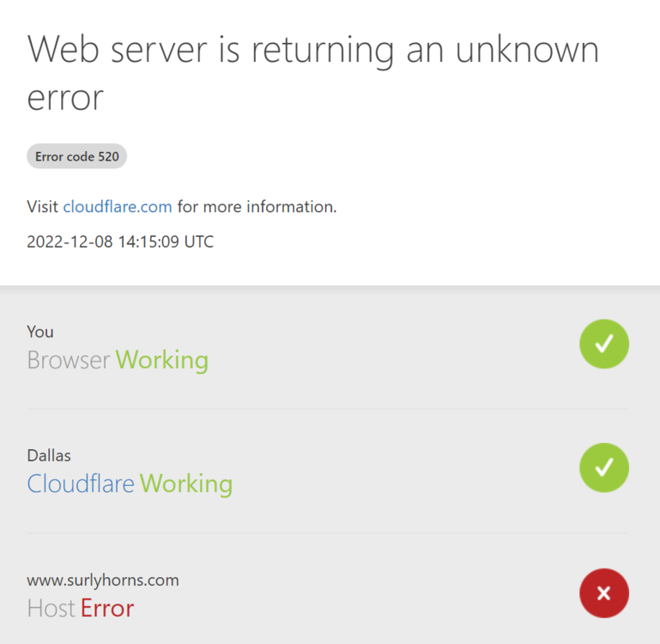Click the red X icon beside Host

point(604,592)
